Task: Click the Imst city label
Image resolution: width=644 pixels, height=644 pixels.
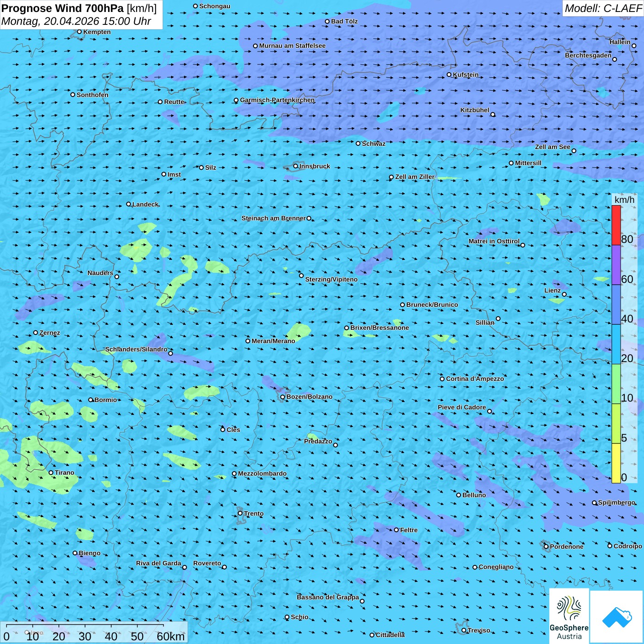Action: [x=174, y=174]
